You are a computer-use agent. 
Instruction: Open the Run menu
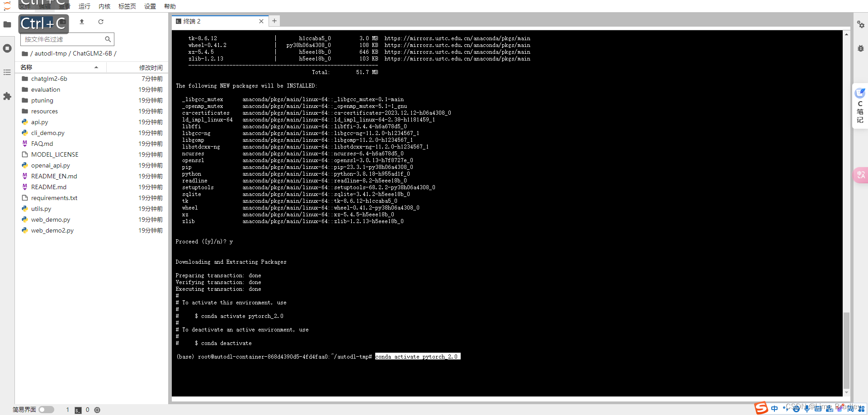click(84, 6)
